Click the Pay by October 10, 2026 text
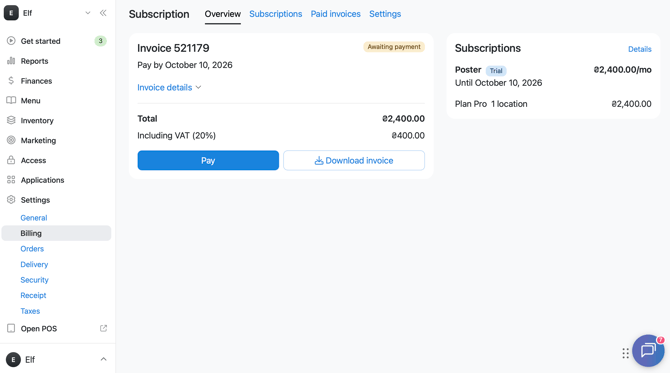670x373 pixels. point(185,65)
